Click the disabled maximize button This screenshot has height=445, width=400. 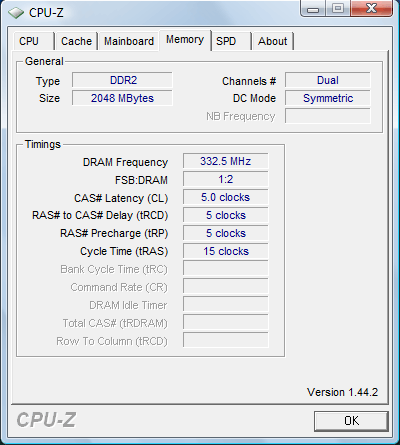click(338, 9)
